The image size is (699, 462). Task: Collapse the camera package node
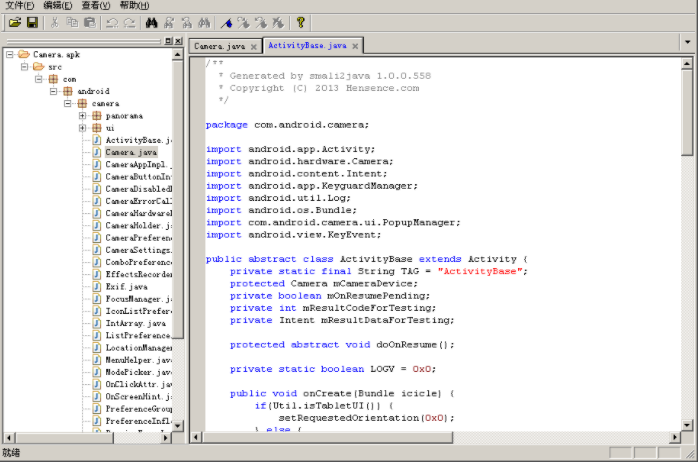coord(68,103)
